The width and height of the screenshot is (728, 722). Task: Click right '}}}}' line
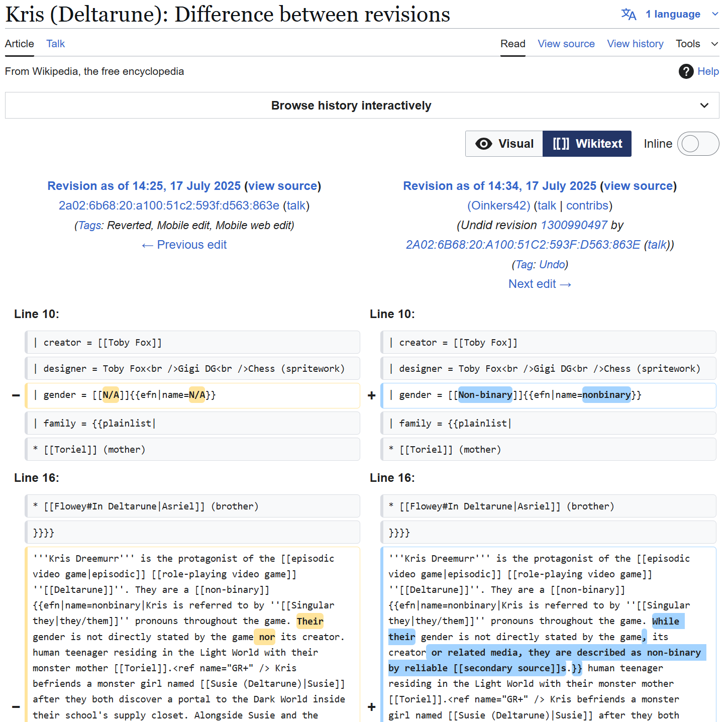point(549,532)
